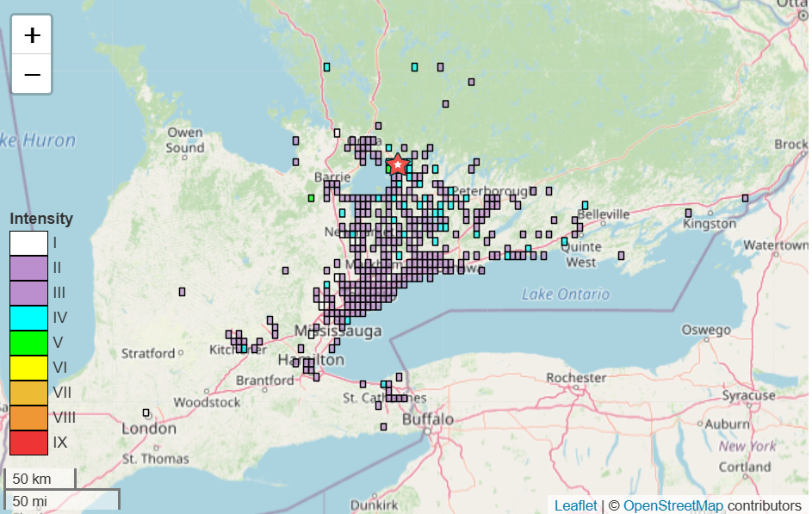Click the isolated purple square north of Stratford
812x514 pixels.
tap(182, 292)
